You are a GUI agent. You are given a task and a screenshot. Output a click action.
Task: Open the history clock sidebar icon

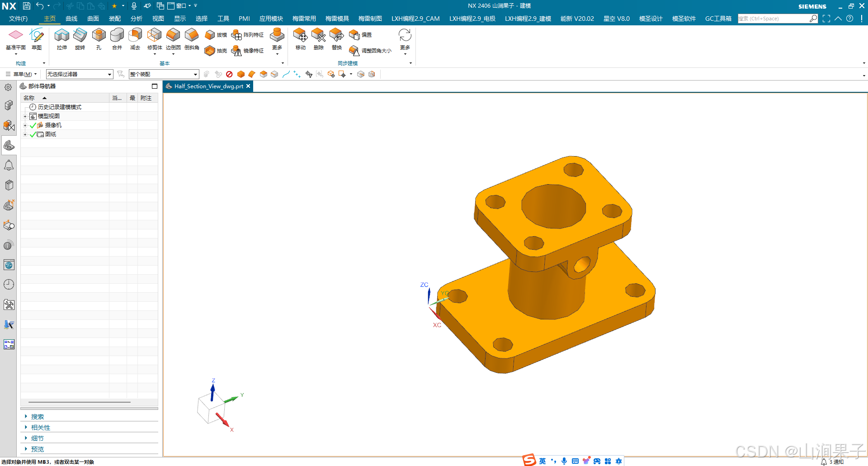(x=9, y=285)
